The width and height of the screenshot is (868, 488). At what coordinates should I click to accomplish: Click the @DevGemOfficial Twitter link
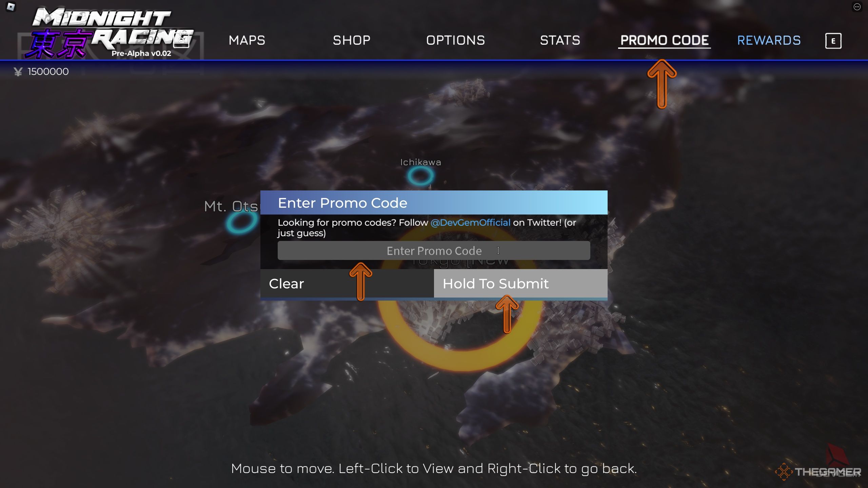[x=470, y=223]
